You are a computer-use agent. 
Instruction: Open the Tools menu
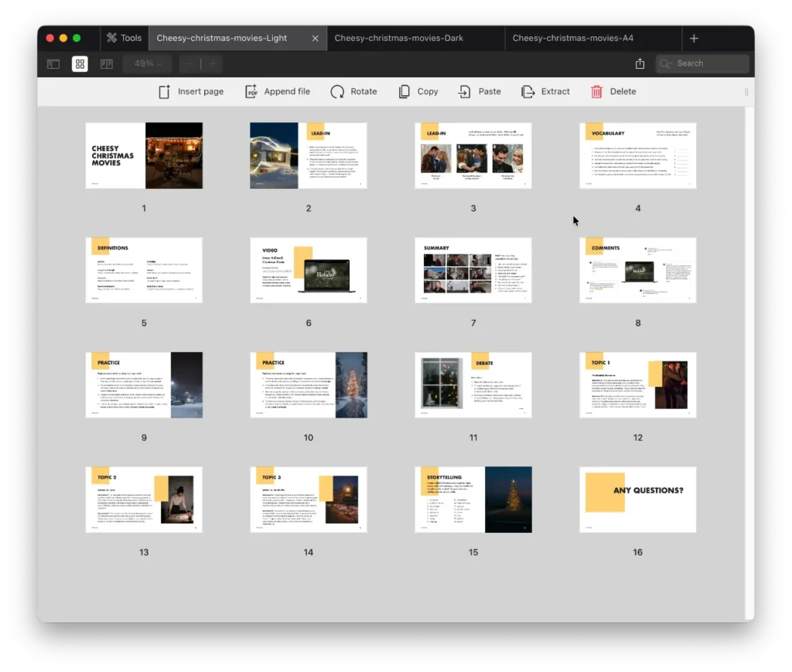124,38
